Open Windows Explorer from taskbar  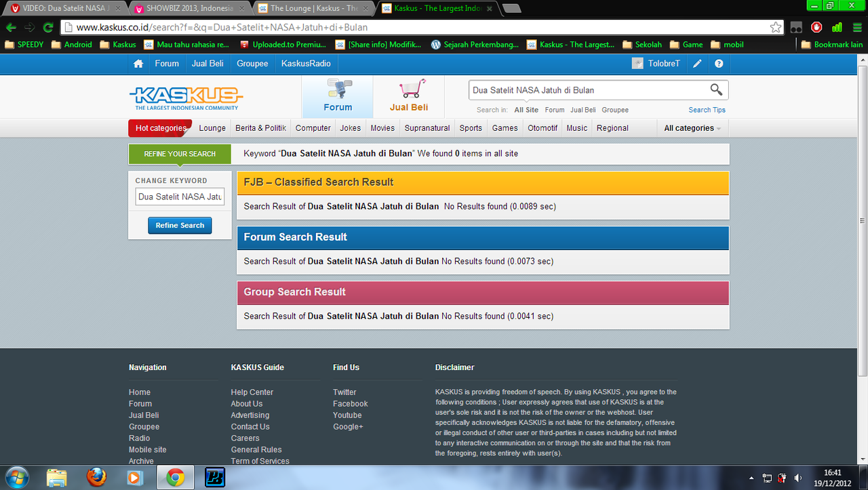pos(57,477)
